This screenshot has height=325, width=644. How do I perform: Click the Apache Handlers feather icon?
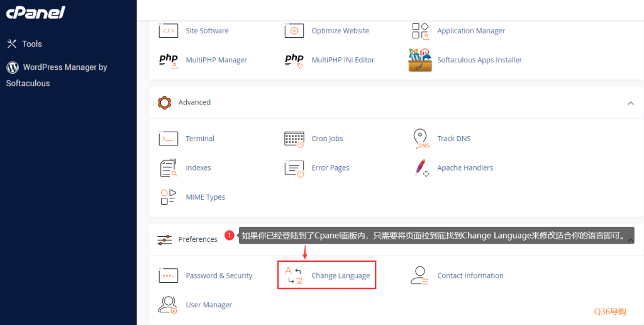421,168
